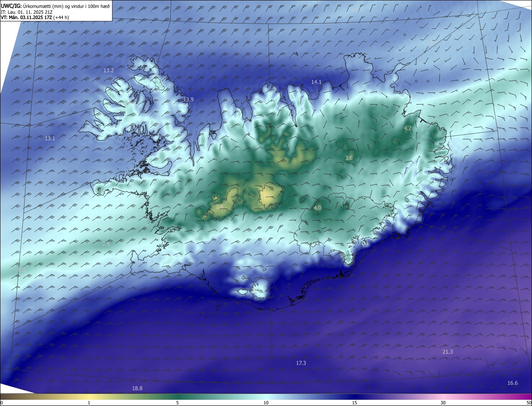
Task: Click the 4.0 value label on the map
Action: click(318, 208)
